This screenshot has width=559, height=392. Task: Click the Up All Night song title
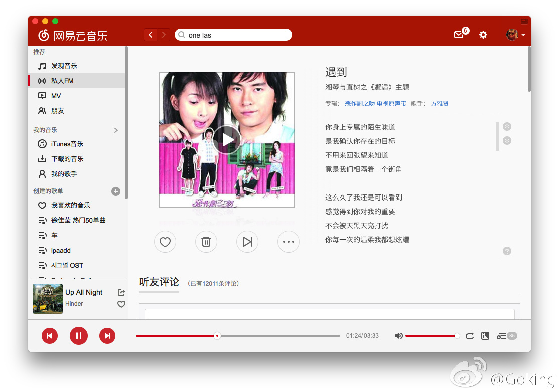coord(84,292)
